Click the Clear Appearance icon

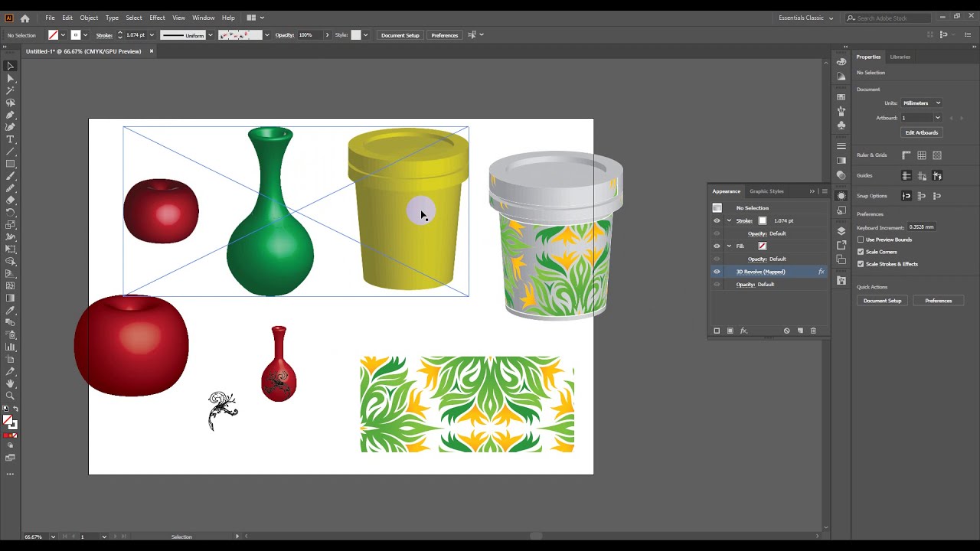(x=786, y=331)
